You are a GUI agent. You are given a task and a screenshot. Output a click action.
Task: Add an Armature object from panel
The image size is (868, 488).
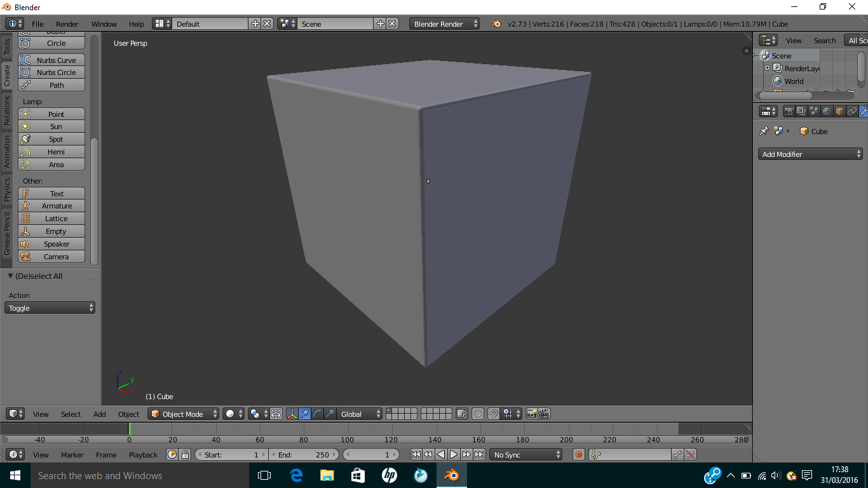(x=57, y=206)
